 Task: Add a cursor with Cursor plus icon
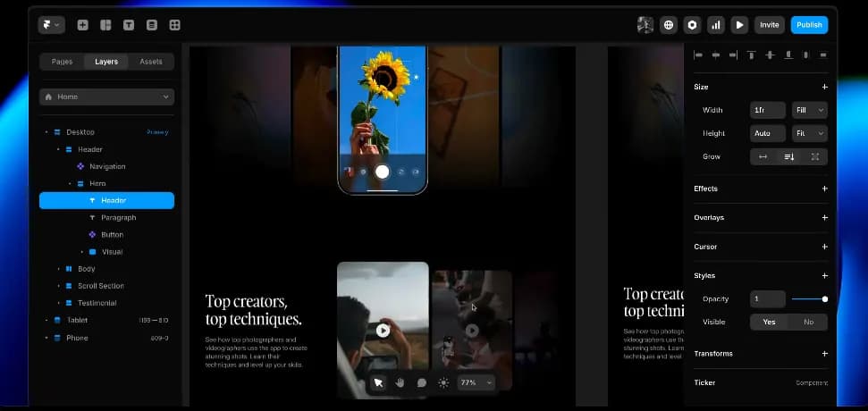tap(824, 247)
